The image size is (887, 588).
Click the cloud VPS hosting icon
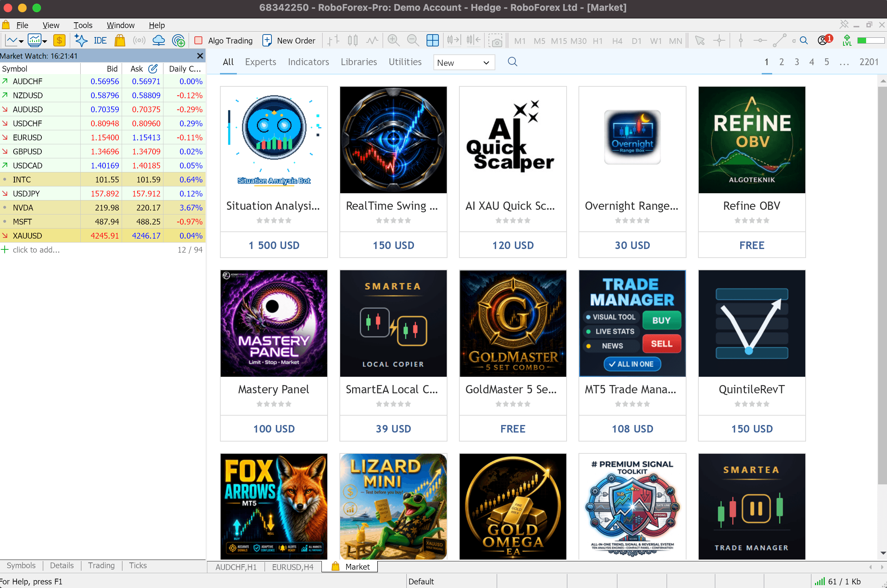159,40
